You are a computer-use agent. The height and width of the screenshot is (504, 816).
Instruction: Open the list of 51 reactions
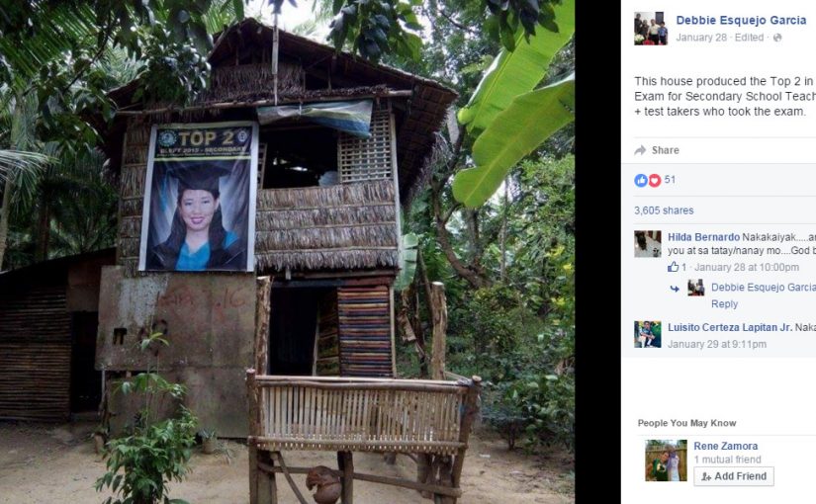670,180
